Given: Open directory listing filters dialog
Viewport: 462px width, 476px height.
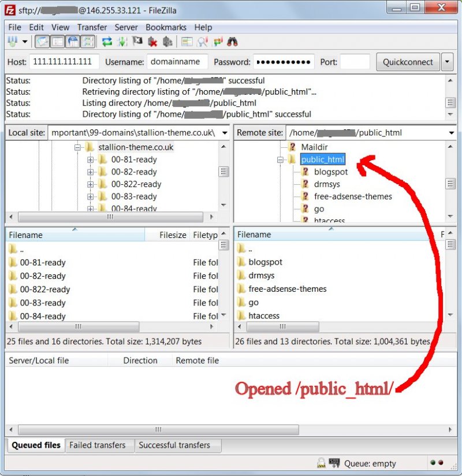Looking at the screenshot, I should [x=187, y=42].
